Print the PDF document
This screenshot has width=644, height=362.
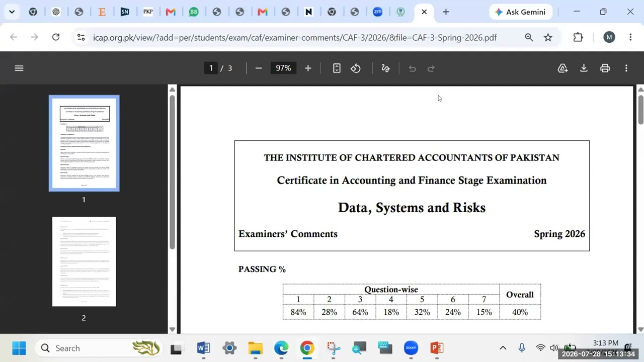[605, 68]
